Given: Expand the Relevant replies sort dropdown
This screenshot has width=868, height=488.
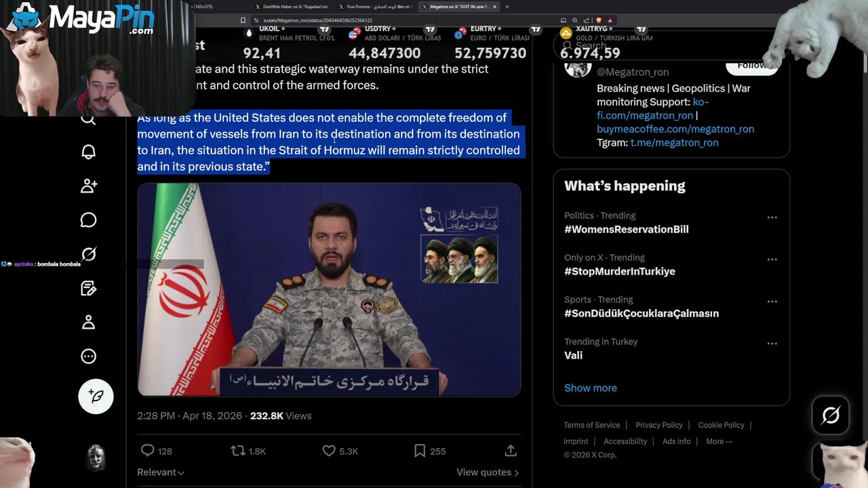Looking at the screenshot, I should pyautogui.click(x=161, y=472).
